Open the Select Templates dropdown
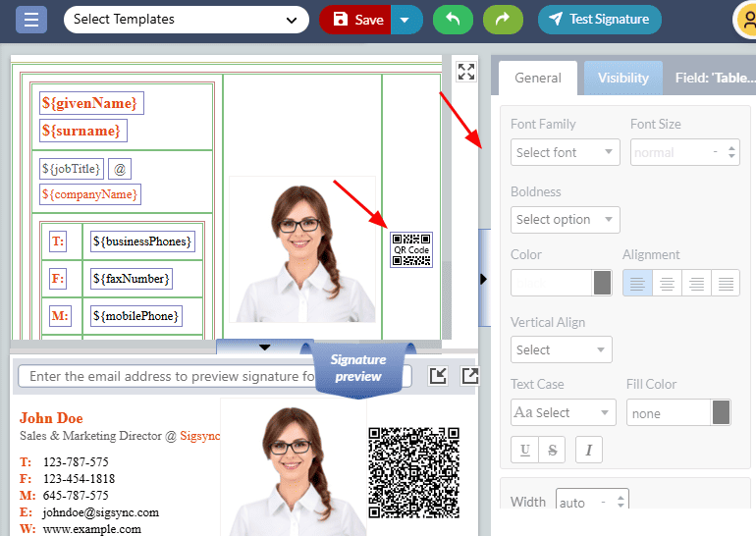756x536 pixels. (x=186, y=20)
